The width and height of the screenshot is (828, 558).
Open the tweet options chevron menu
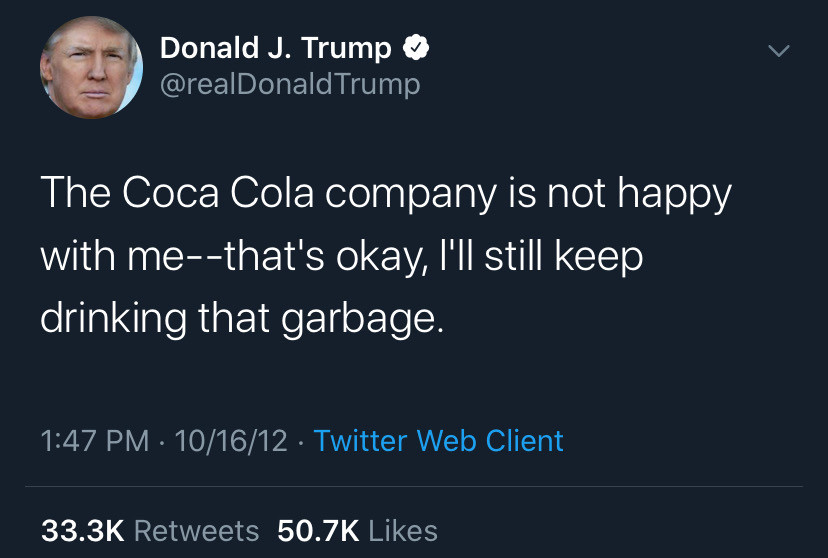pyautogui.click(x=778, y=51)
